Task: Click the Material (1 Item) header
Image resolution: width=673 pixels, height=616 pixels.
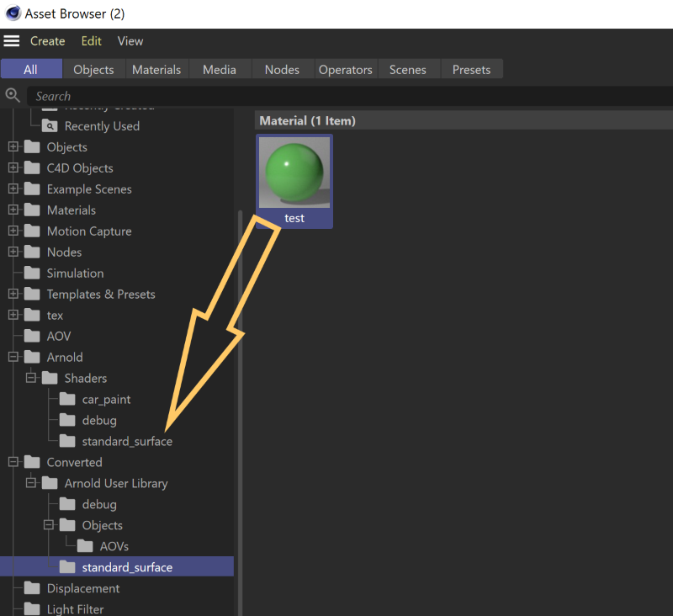Action: 464,120
